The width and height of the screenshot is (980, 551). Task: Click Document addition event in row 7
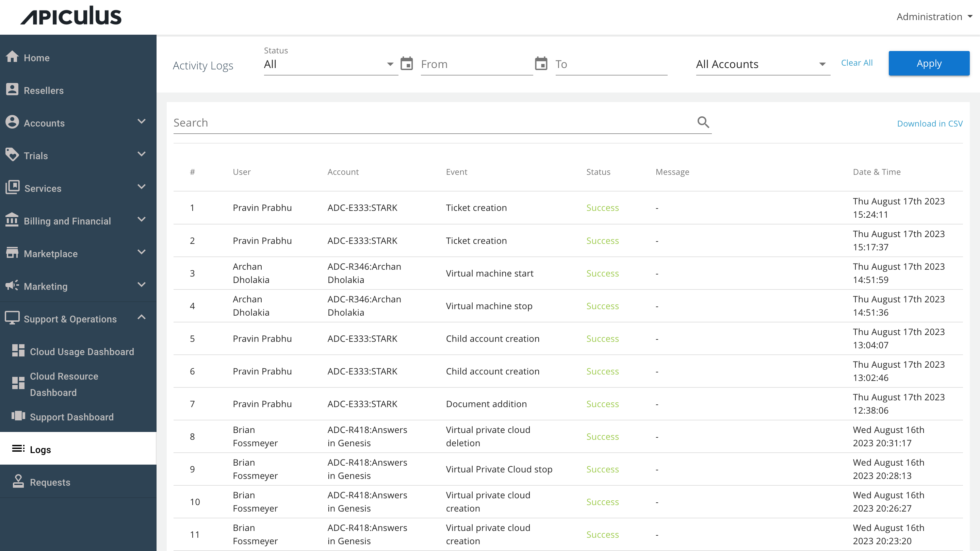coord(486,404)
